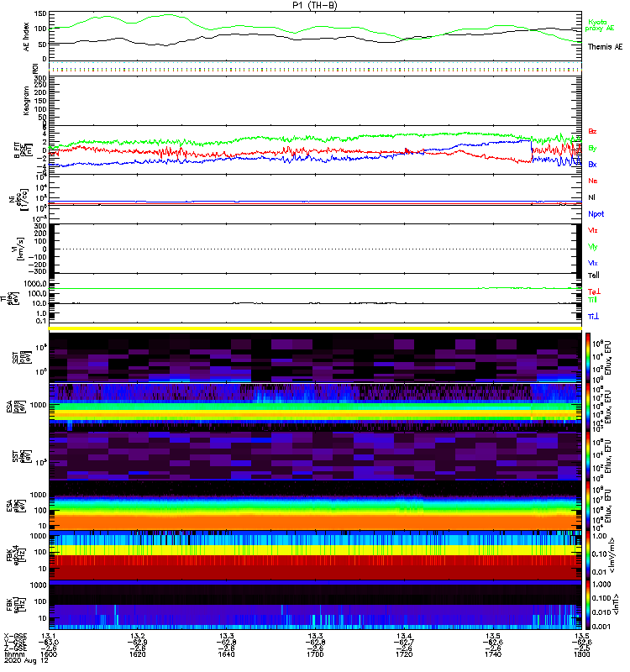Click the blue "Npot" legend label
The image size is (630, 672).
pyautogui.click(x=596, y=214)
